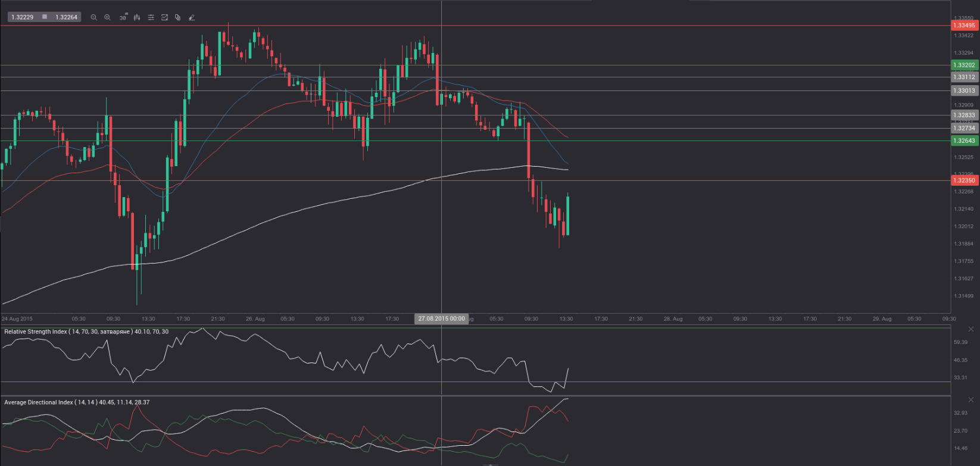Click the small square between bid and ask

45,17
